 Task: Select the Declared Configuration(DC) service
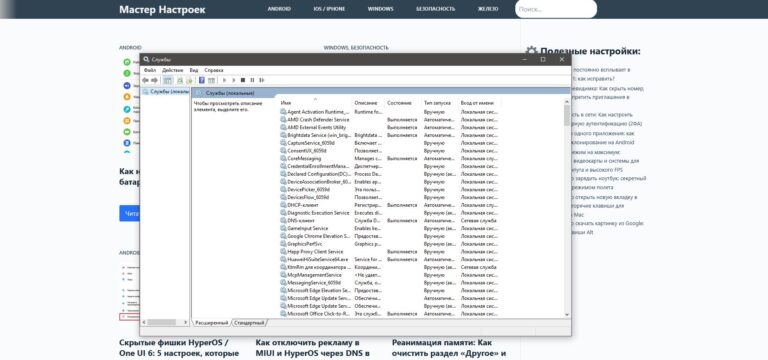coord(390,174)
